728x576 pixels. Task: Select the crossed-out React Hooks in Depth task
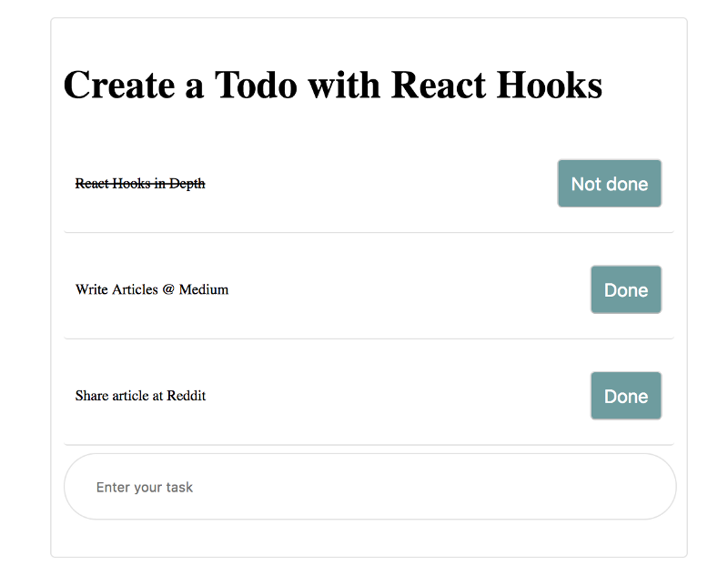[140, 184]
